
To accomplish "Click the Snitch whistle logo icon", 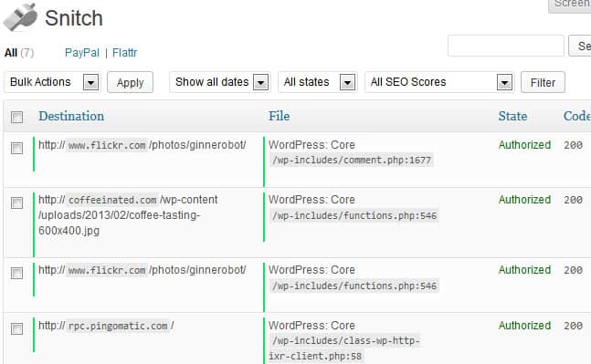I will 20,17.
